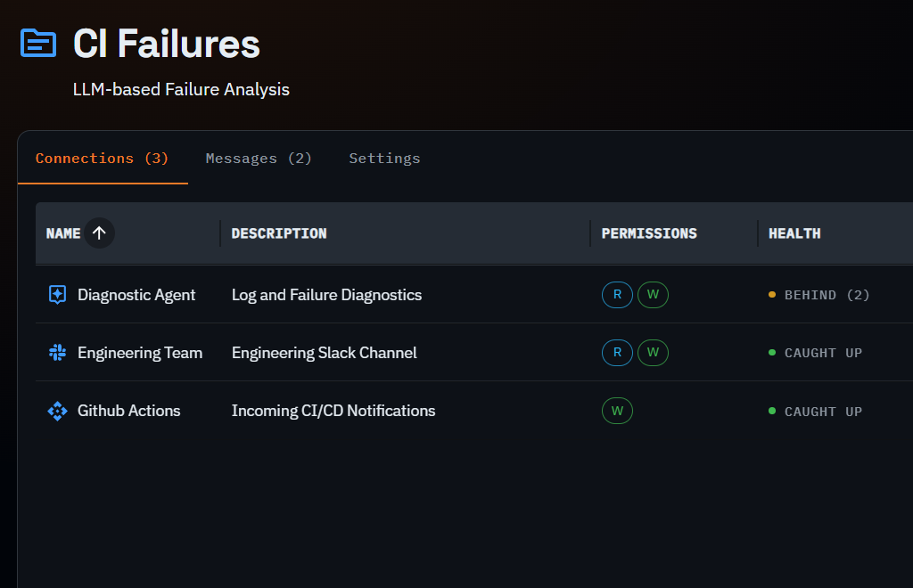Click the Behind (2) health status
The width and height of the screenshot is (913, 588).
[826, 295]
